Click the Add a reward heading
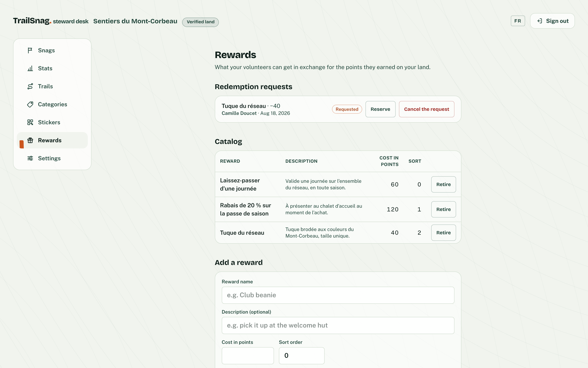The width and height of the screenshot is (588, 368). (x=239, y=262)
